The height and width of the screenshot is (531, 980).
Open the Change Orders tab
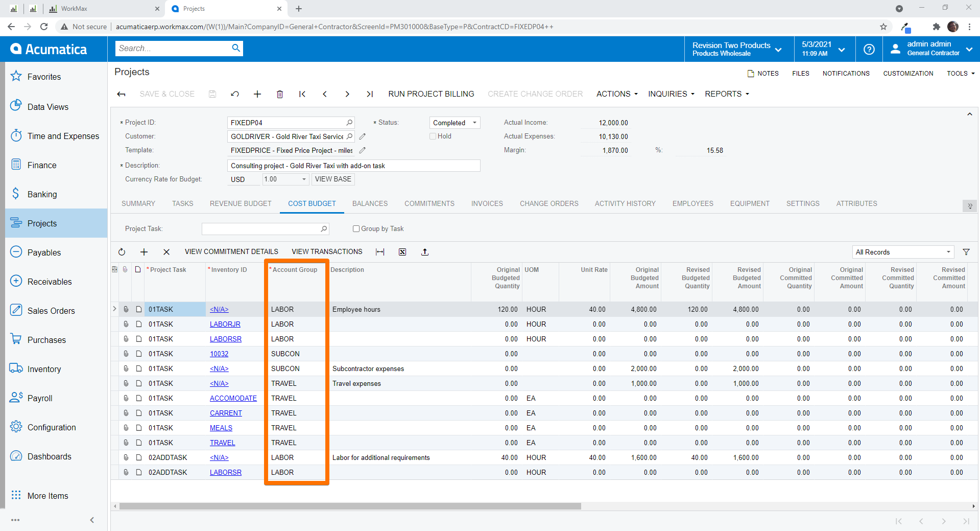[x=549, y=203]
